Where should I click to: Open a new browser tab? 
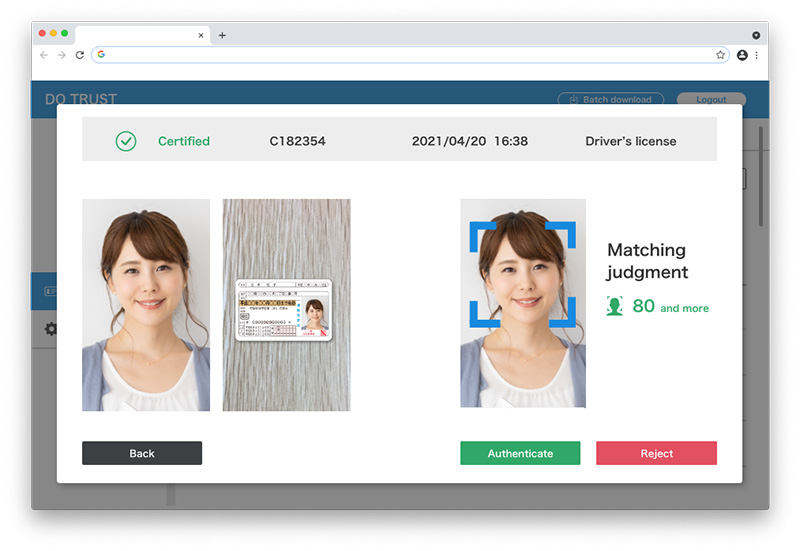(x=222, y=35)
